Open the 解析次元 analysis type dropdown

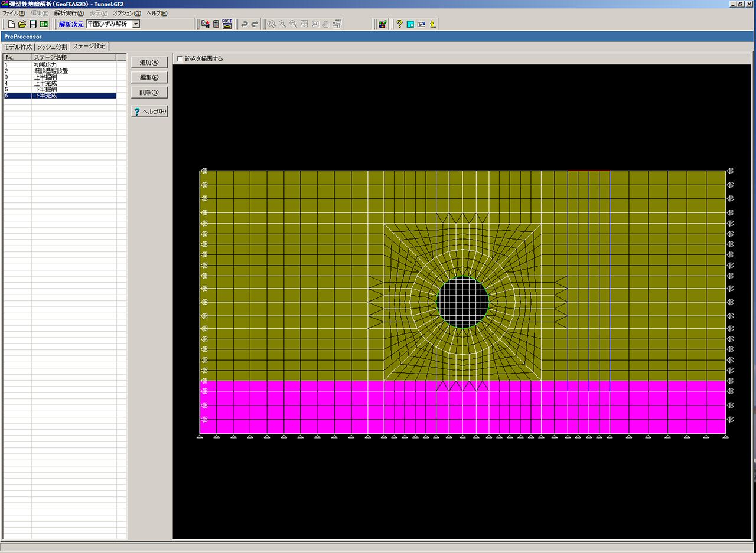coord(136,24)
